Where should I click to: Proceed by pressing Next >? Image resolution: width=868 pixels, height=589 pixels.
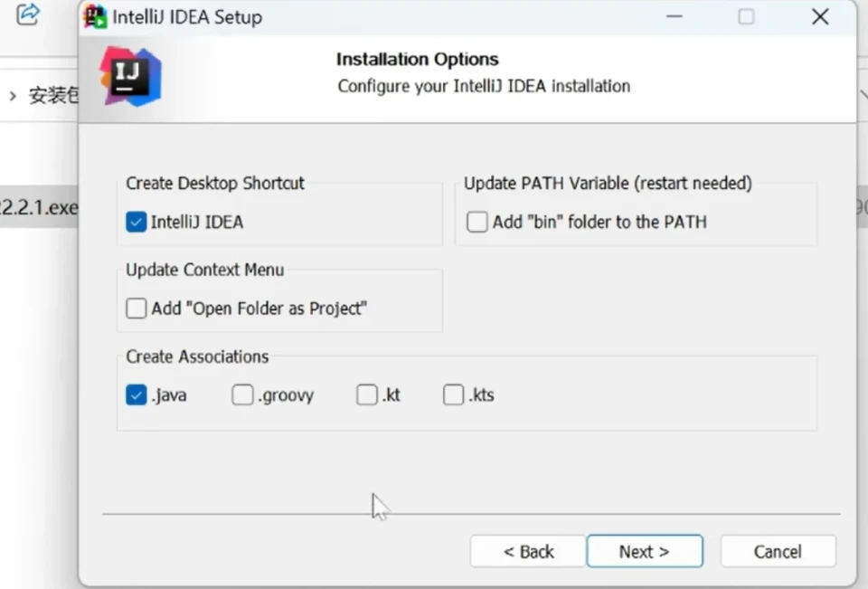click(x=644, y=552)
